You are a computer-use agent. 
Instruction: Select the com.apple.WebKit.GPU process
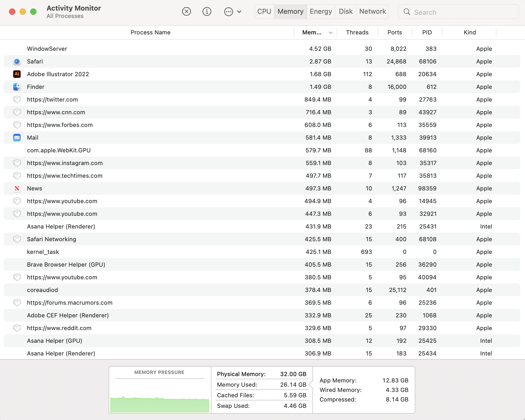[262, 150]
